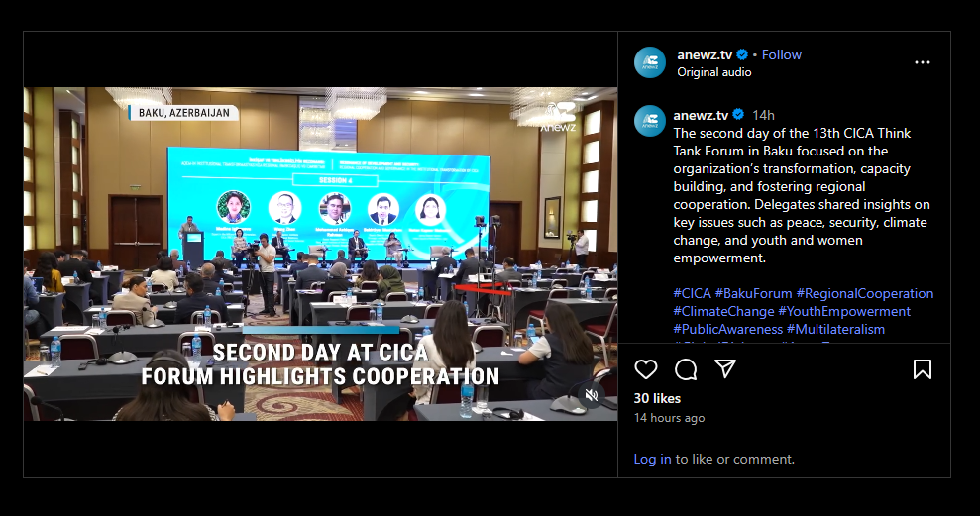Open the #BakuForum hashtag
This screenshot has width=980, height=516.
(x=753, y=293)
